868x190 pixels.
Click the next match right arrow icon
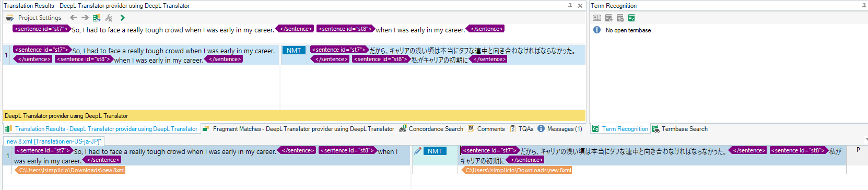tap(85, 18)
